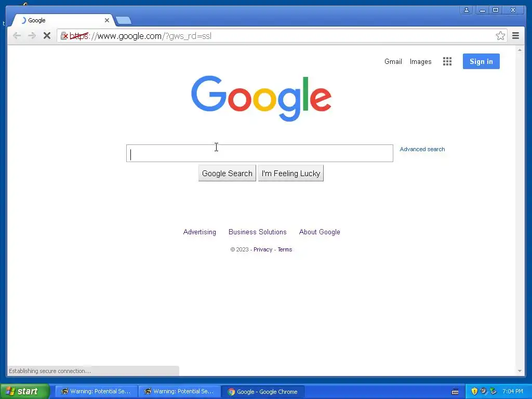Screen dimensions: 532x399
Task: Switch to first Warning: Potential Se... taskbar window
Action: pyautogui.click(x=96, y=392)
